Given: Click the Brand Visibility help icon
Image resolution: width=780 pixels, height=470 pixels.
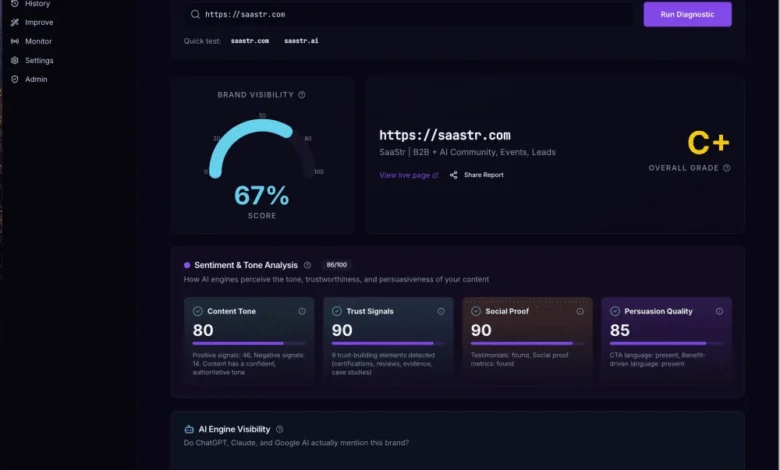Looking at the screenshot, I should 302,95.
